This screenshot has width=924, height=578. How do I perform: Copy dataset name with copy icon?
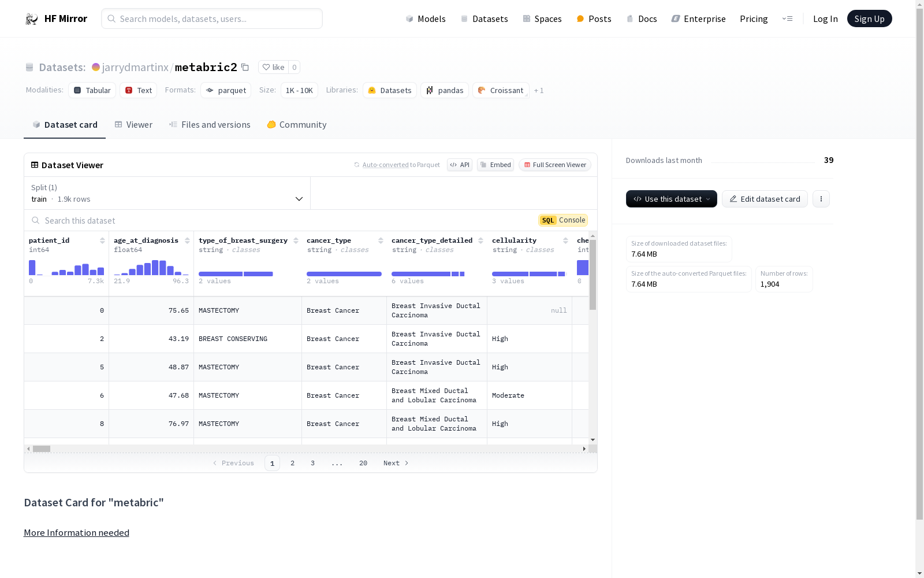(245, 68)
